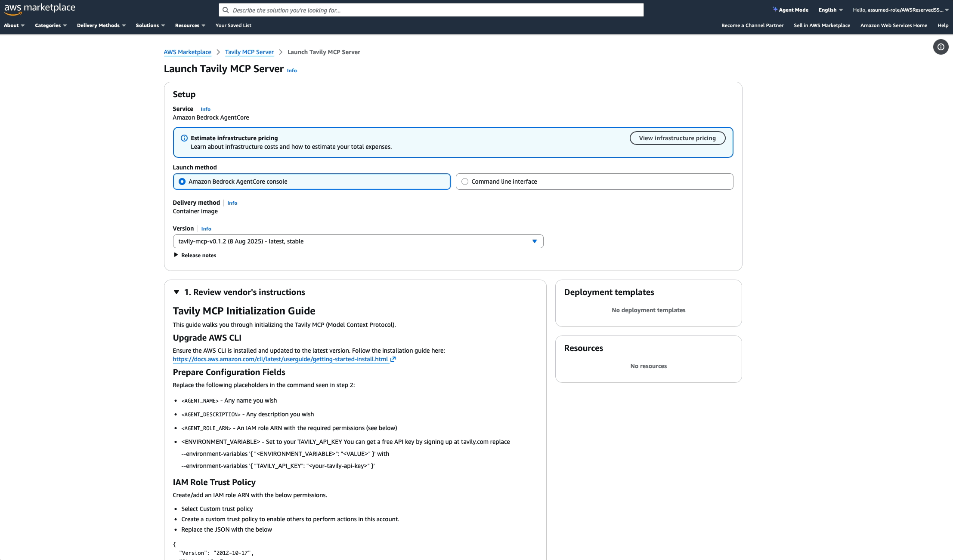Viewport: 953px width, 560px height.
Task: Open Your Saved List
Action: click(233, 25)
